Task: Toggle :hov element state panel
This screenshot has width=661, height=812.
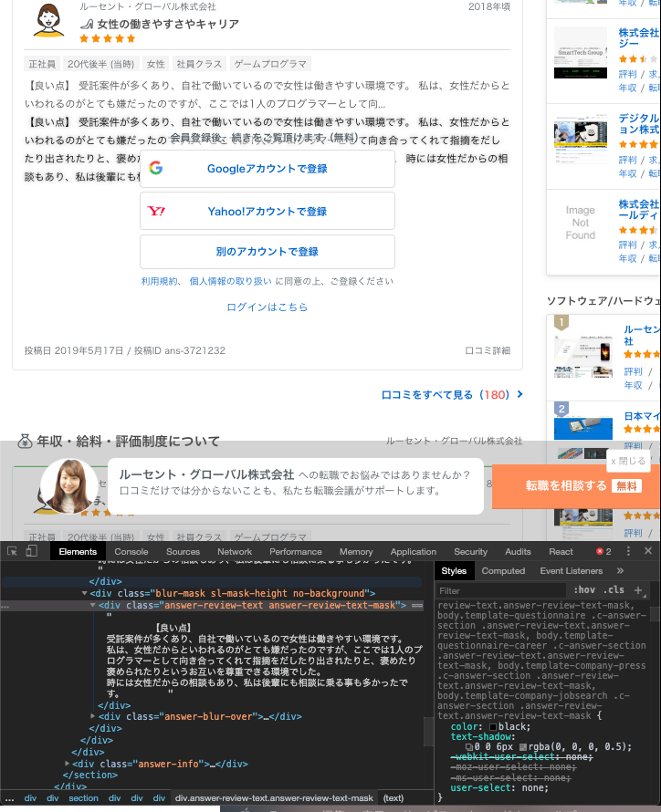Action: [x=584, y=589]
